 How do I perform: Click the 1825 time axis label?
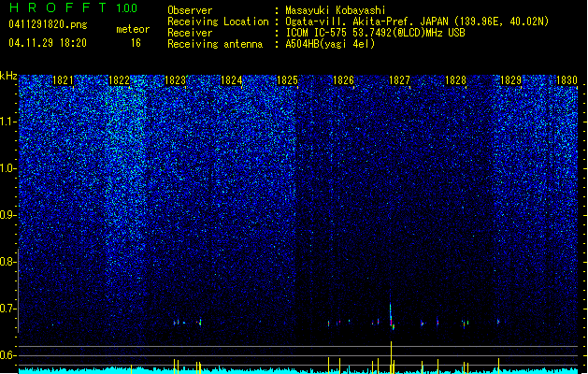click(287, 80)
